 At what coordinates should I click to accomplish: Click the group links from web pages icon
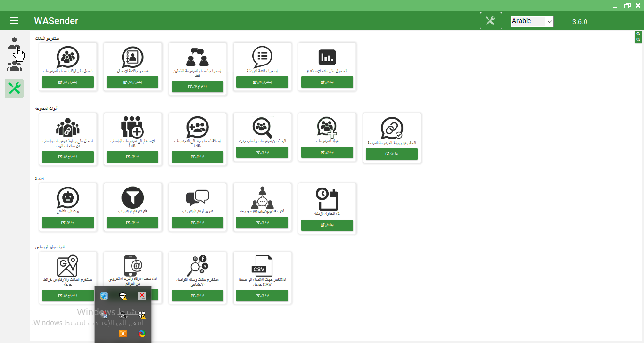[x=68, y=127]
